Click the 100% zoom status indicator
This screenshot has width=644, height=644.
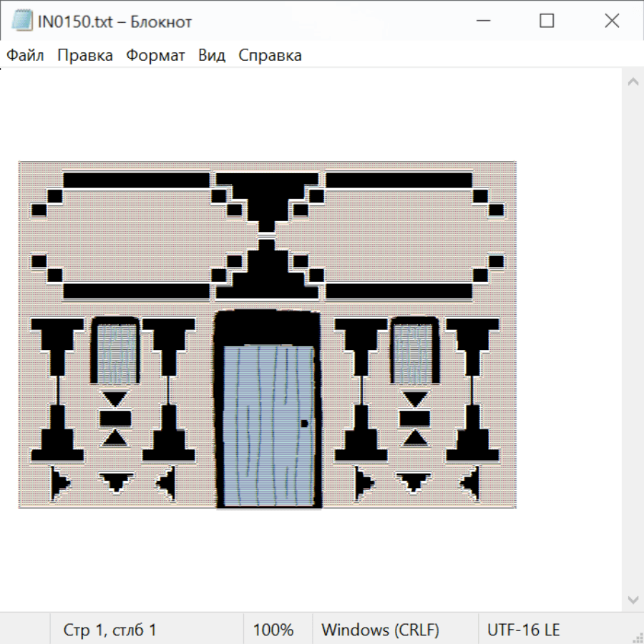point(273,630)
